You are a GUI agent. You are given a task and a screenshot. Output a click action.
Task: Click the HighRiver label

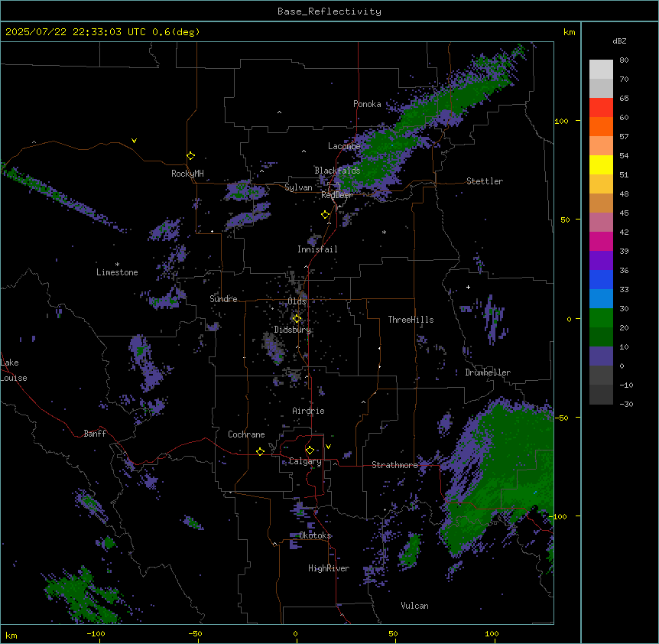click(329, 568)
